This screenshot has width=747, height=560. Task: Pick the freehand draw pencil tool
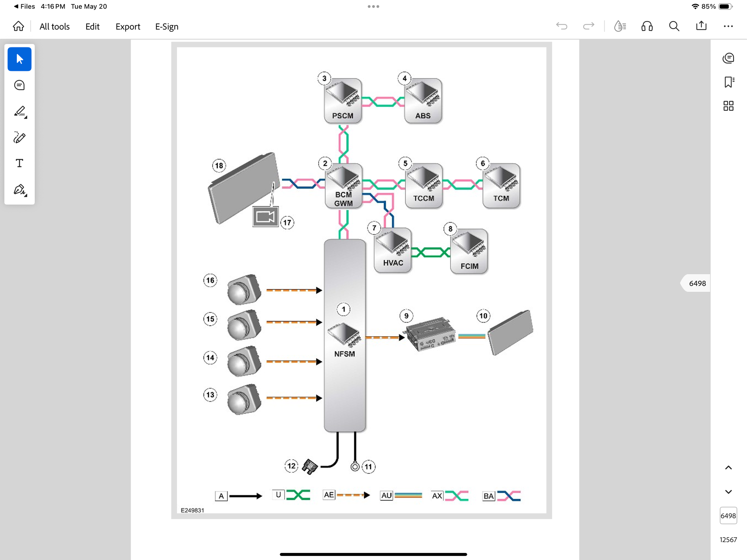pos(19,138)
